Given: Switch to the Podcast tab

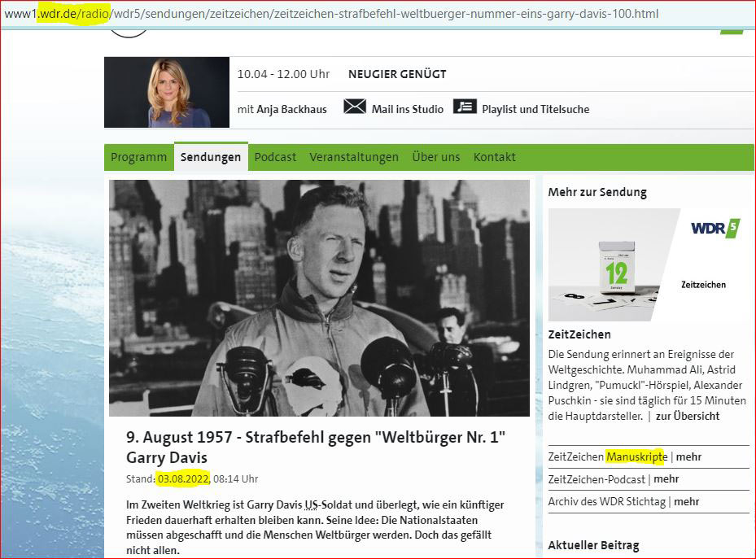Looking at the screenshot, I should coord(275,157).
